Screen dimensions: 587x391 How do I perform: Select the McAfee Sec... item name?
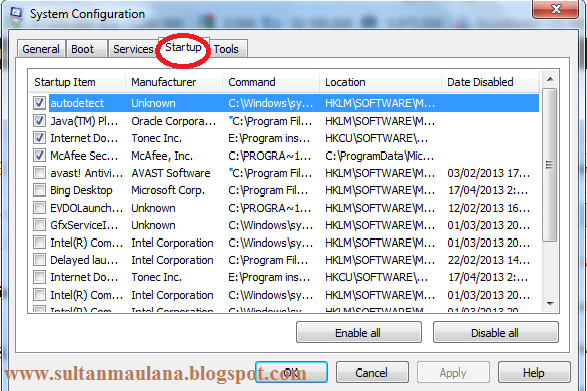(84, 156)
